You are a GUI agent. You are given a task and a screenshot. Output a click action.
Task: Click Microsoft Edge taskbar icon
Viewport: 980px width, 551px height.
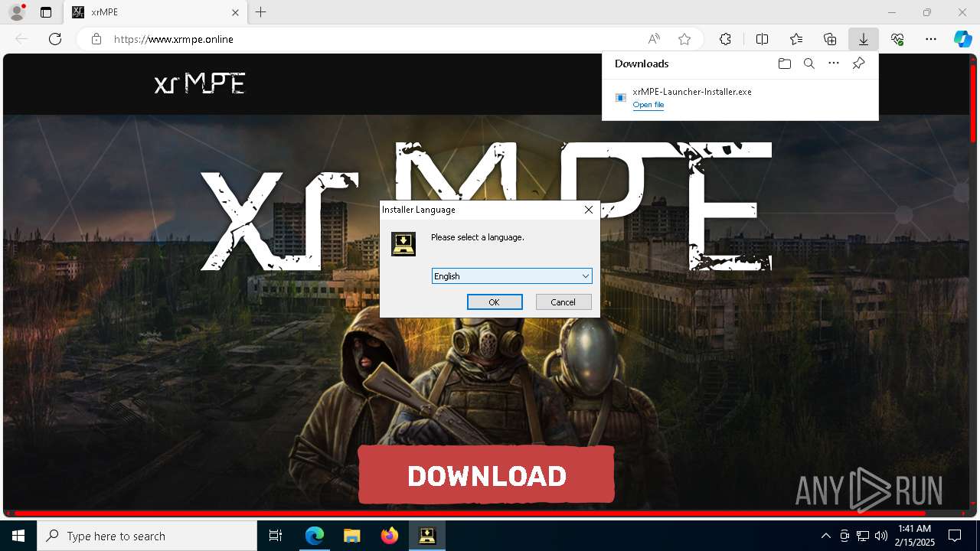tap(315, 536)
